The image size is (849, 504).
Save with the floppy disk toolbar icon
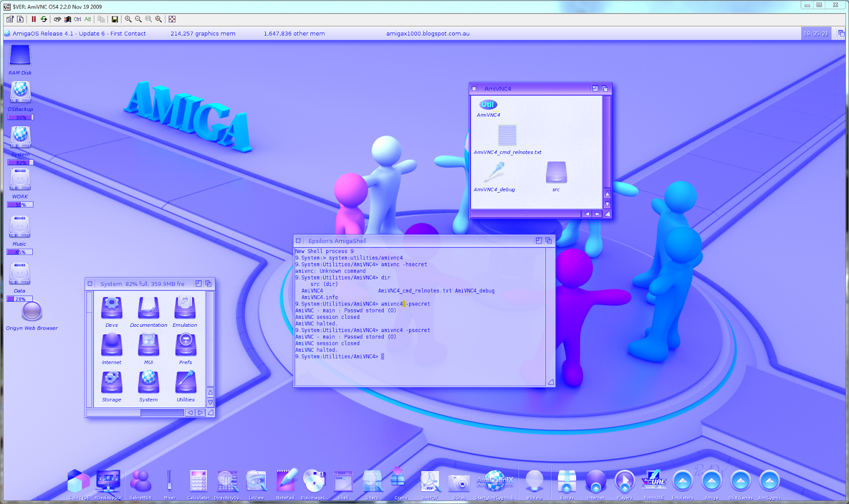pos(115,19)
